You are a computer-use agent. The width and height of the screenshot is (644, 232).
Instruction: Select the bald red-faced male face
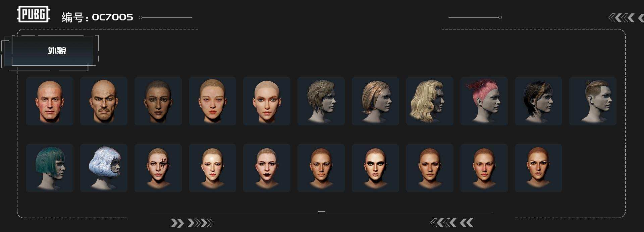50,101
